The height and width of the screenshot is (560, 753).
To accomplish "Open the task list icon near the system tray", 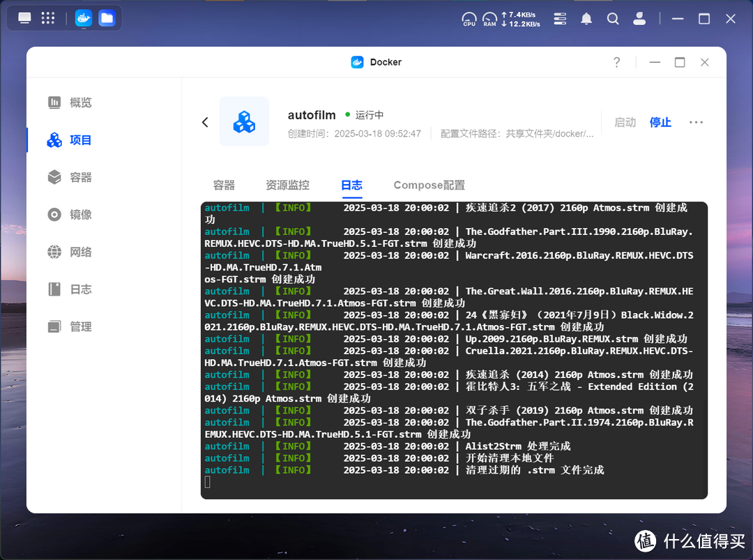I will (560, 19).
